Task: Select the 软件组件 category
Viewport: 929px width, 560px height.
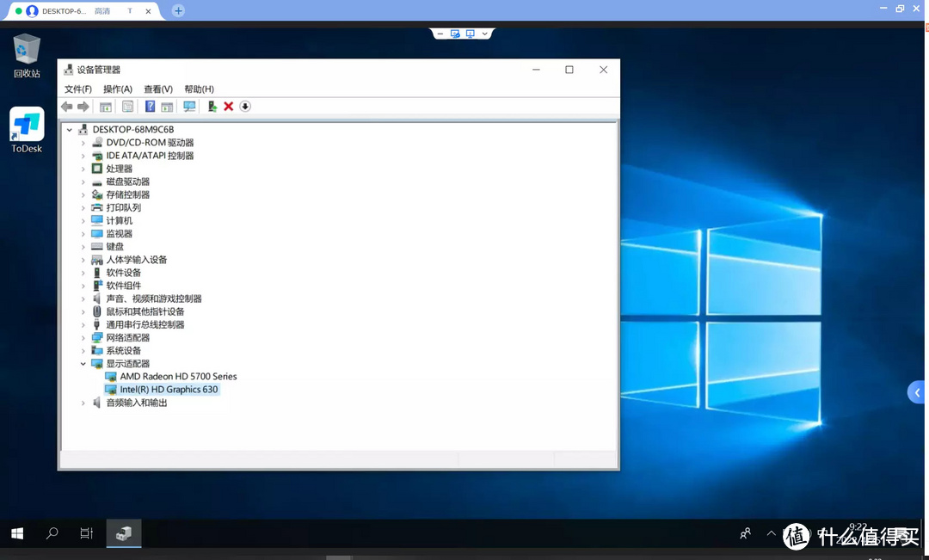Action: point(124,286)
